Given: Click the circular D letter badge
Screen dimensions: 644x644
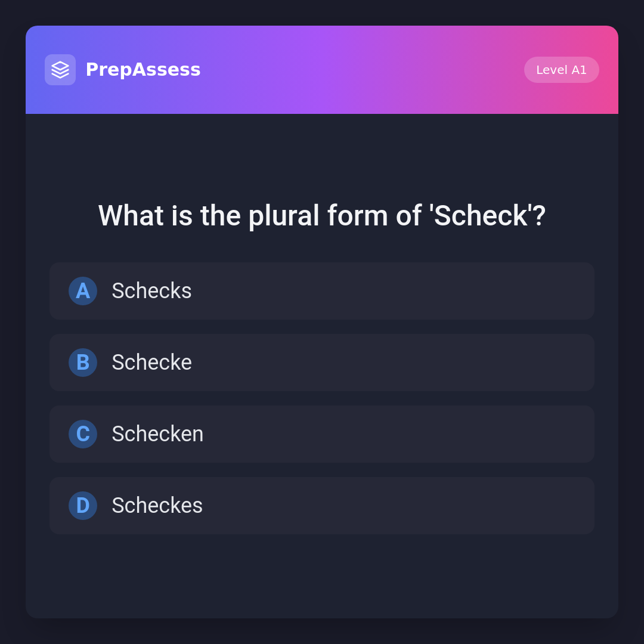Looking at the screenshot, I should pyautogui.click(x=83, y=506).
